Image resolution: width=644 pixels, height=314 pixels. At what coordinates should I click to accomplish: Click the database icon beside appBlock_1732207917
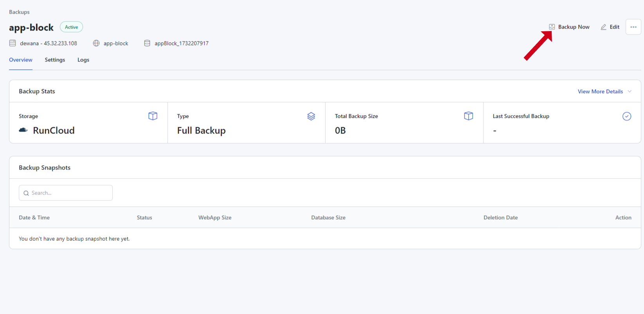pos(147,43)
